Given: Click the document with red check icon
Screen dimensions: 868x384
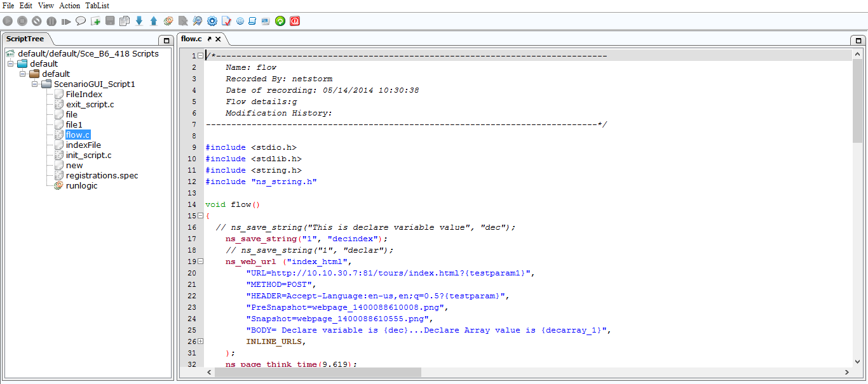Looking at the screenshot, I should (226, 21).
